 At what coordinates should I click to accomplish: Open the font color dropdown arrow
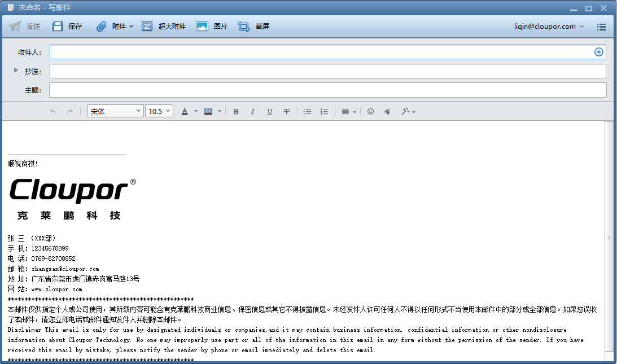(196, 111)
